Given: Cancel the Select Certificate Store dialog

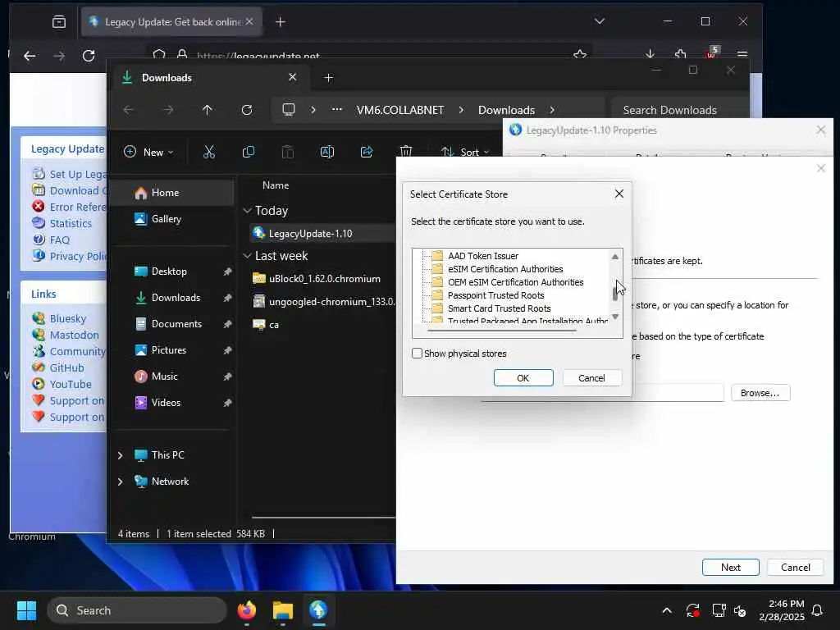Looking at the screenshot, I should pos(591,377).
